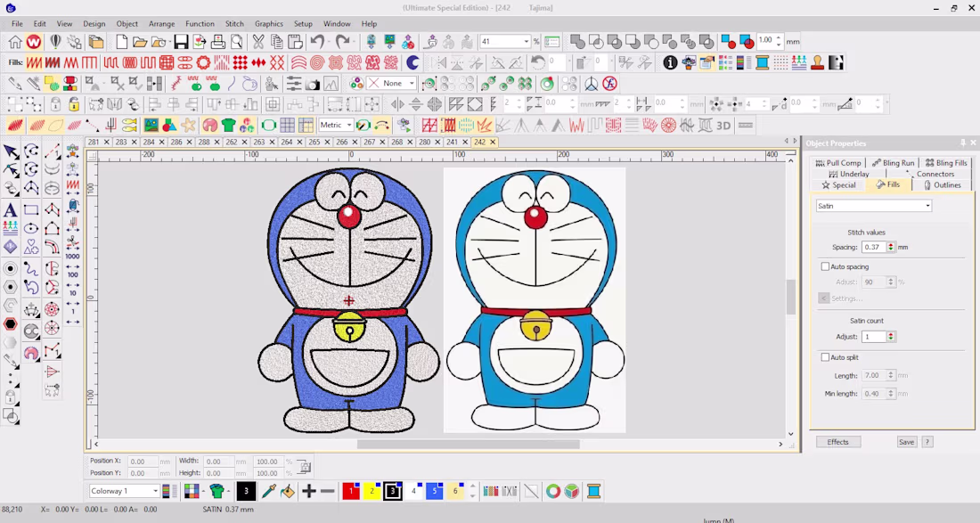The width and height of the screenshot is (980, 523).
Task: Close design tab 242
Action: (493, 142)
